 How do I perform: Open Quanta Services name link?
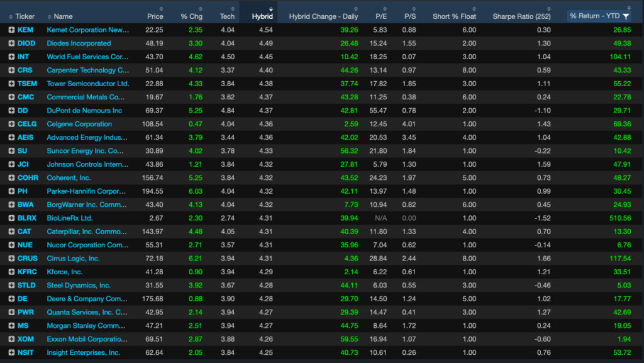87,312
